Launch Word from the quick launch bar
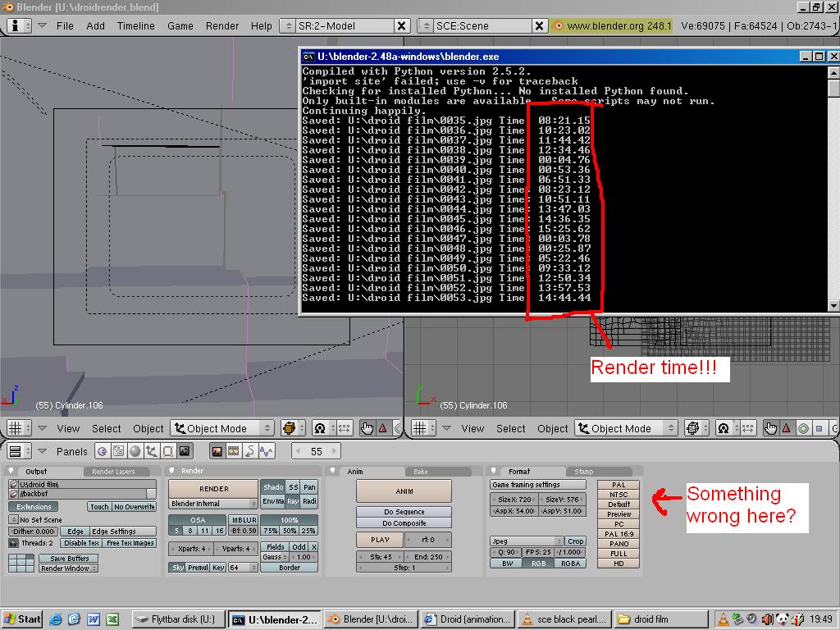Viewport: 840px width, 630px height. (93, 619)
